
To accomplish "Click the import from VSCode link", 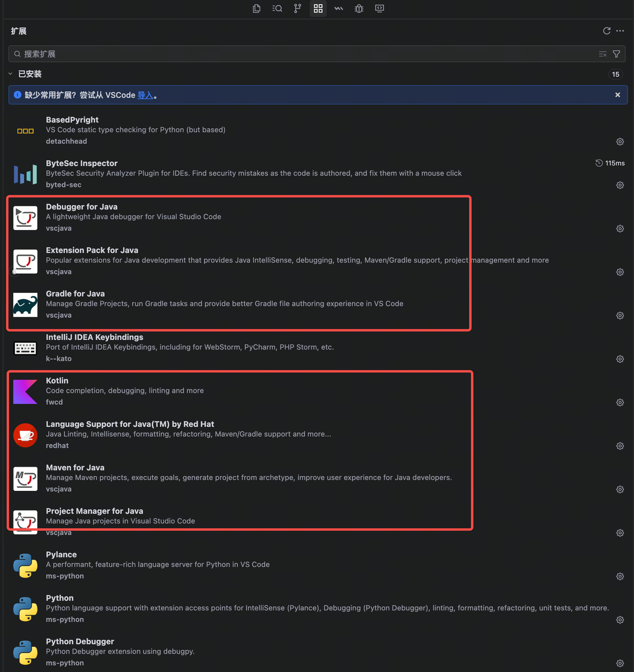I will click(x=145, y=95).
